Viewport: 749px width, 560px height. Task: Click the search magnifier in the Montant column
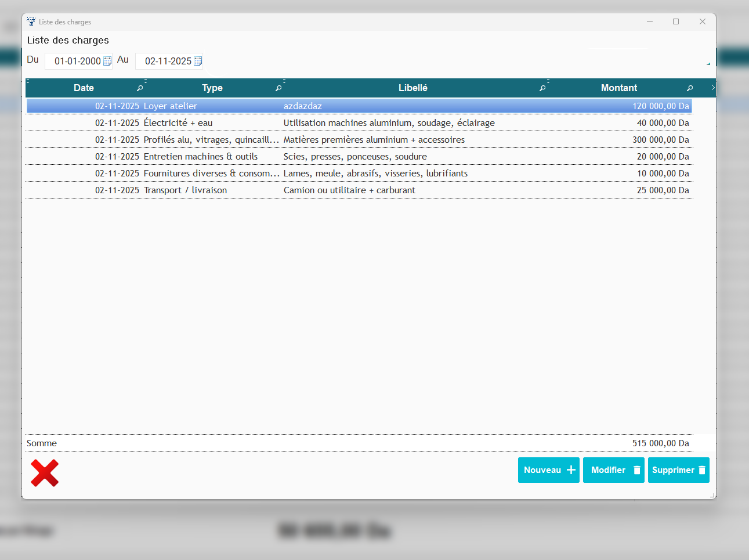(x=690, y=88)
